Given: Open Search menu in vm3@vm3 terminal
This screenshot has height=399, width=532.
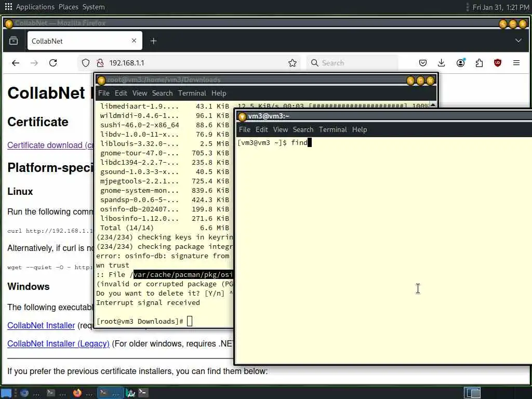Looking at the screenshot, I should click(x=303, y=129).
